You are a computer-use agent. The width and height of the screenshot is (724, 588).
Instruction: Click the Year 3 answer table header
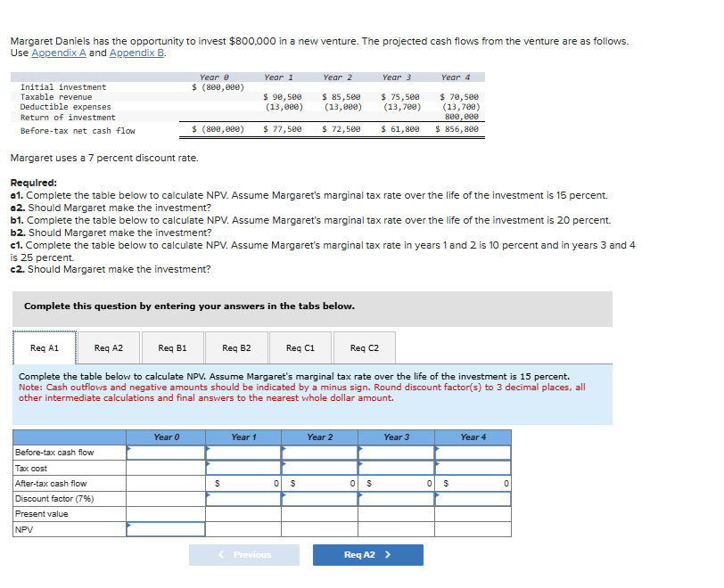pyautogui.click(x=396, y=437)
